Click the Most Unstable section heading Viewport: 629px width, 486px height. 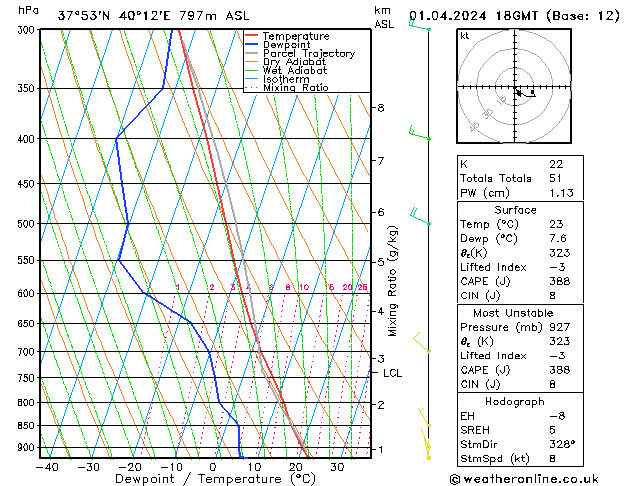coord(513,313)
